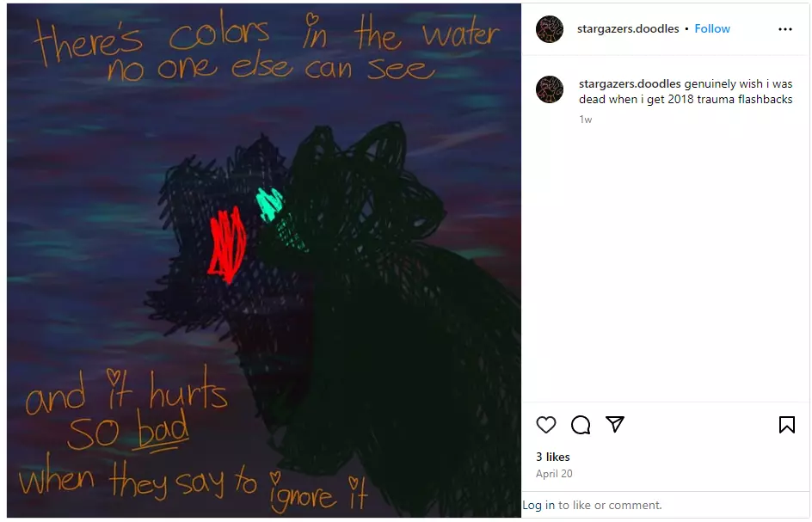This screenshot has width=812, height=522.
Task: Click the red scribble in the artwork
Action: pyautogui.click(x=228, y=244)
